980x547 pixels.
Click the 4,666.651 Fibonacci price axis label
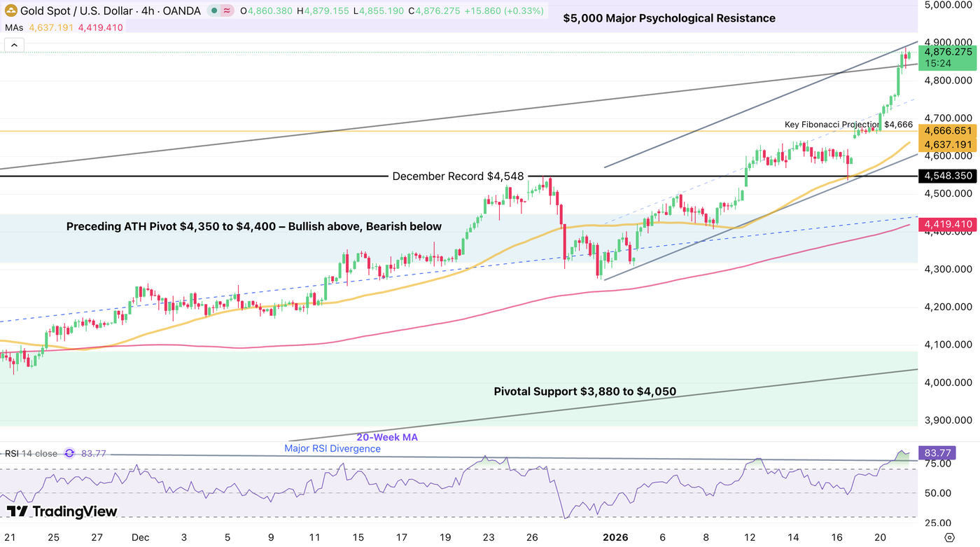pyautogui.click(x=948, y=131)
